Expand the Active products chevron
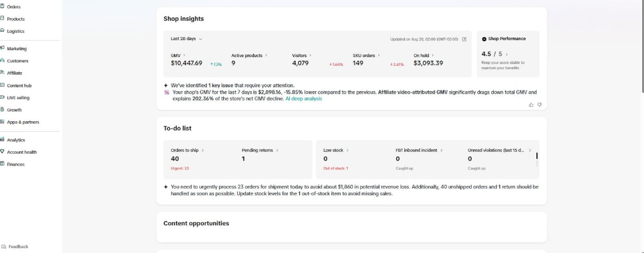This screenshot has width=644, height=253. tap(266, 55)
